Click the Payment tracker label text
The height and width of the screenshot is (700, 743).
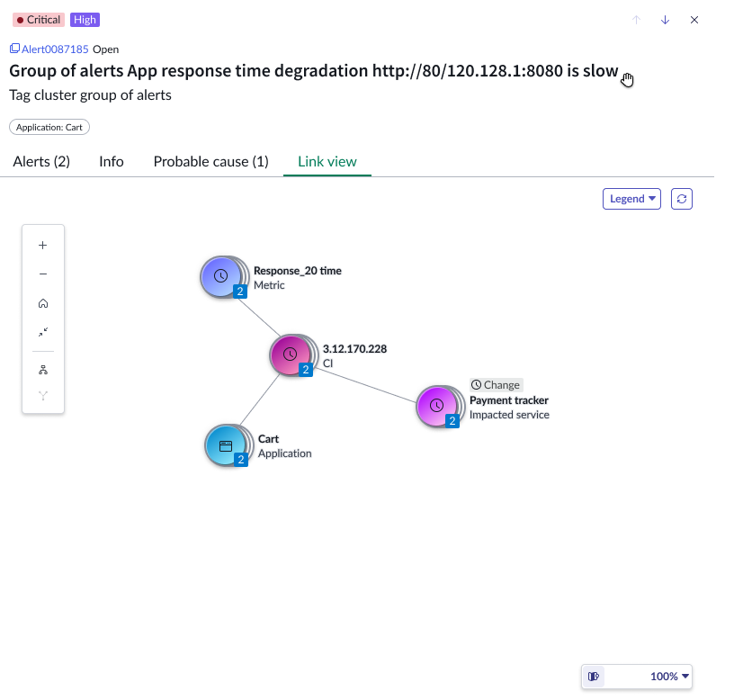[509, 400]
